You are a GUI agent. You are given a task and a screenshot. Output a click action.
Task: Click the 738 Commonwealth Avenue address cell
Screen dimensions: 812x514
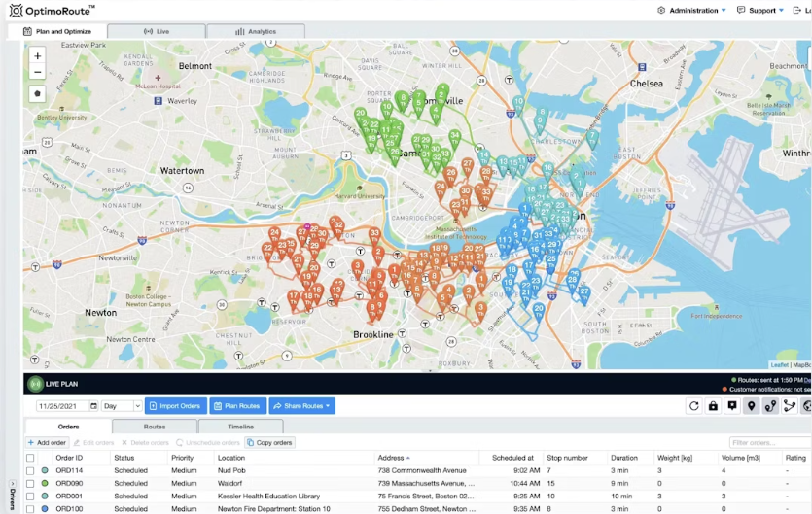pos(422,471)
